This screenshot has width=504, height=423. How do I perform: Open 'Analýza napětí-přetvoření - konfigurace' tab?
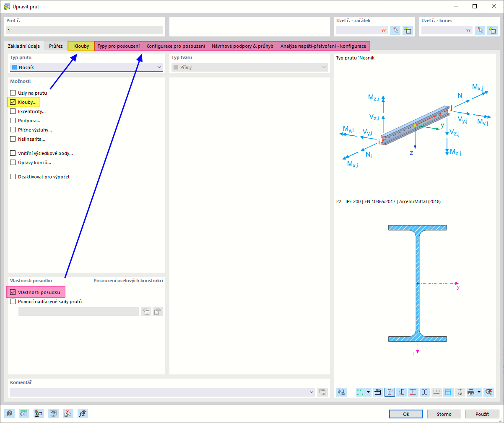coord(323,46)
